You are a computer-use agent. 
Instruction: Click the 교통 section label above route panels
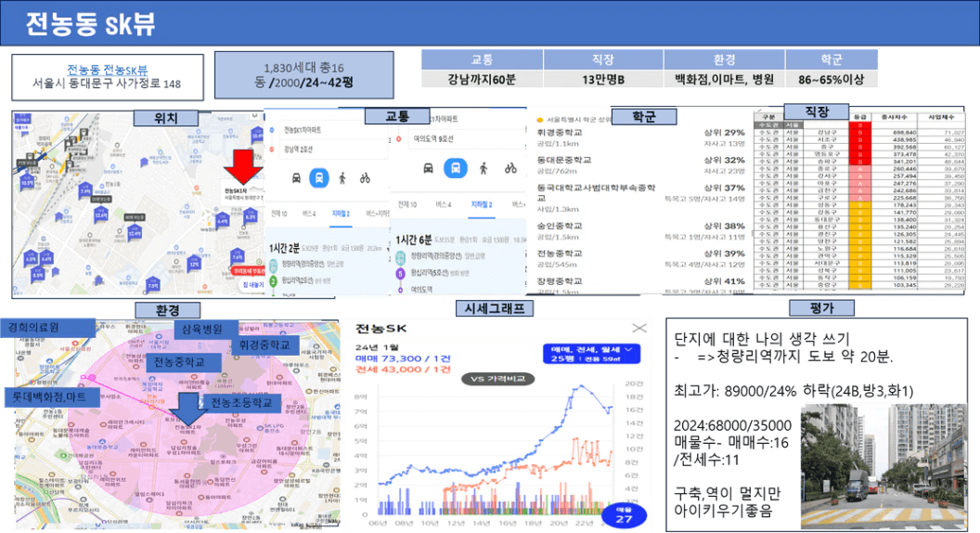[x=397, y=116]
